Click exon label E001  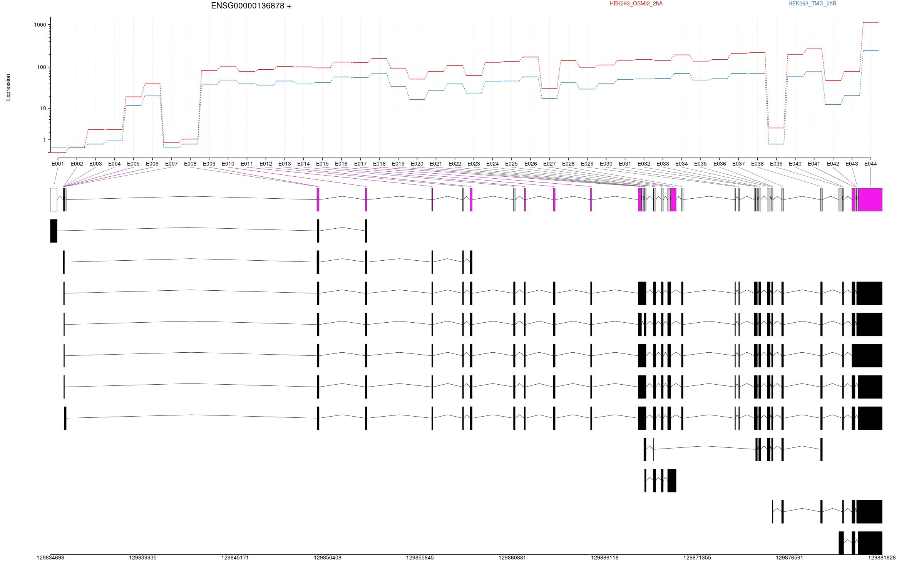[58, 164]
